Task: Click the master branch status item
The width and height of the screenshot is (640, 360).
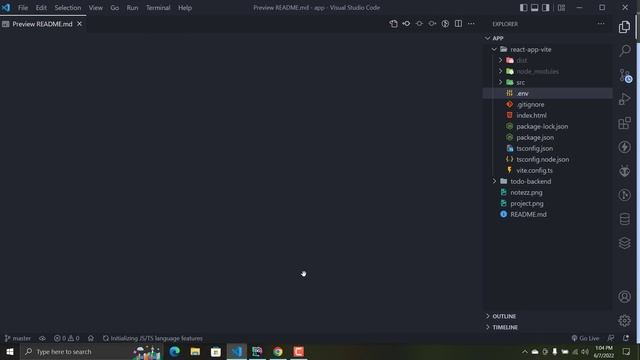Action: 18,338
